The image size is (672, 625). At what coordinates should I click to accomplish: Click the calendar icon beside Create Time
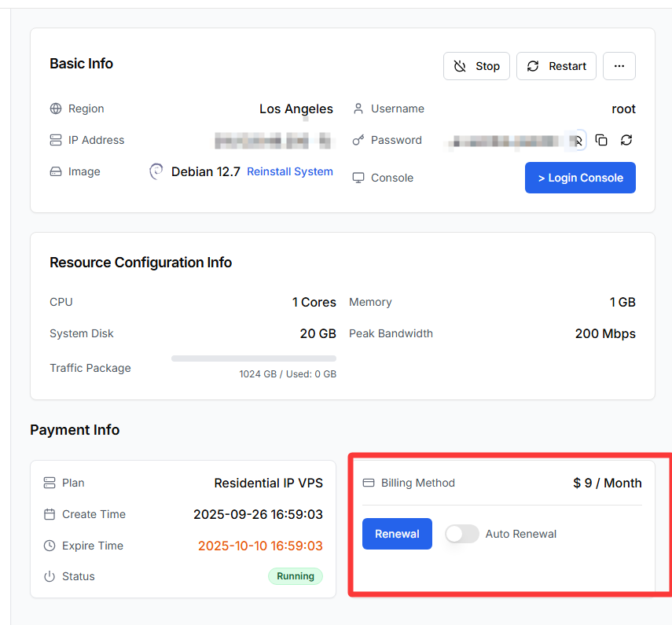point(50,514)
